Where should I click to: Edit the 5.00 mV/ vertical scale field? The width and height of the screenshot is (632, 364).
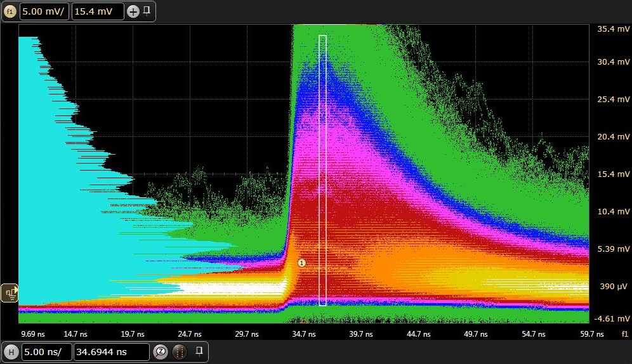click(44, 11)
